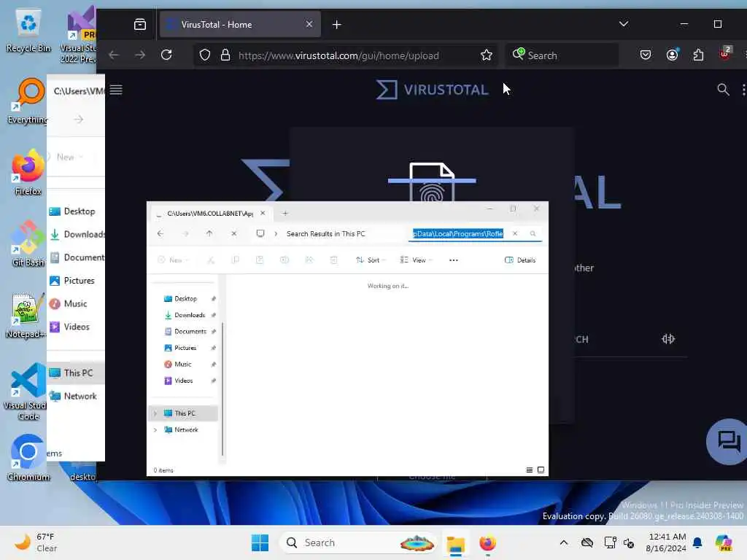Open Videos in front Explorer sidebar
The height and width of the screenshot is (560, 747).
183,381
